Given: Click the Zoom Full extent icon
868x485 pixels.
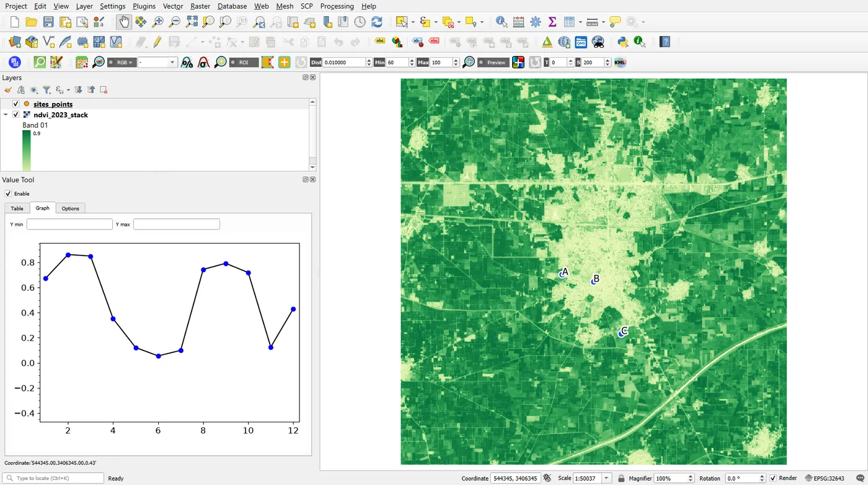Looking at the screenshot, I should click(x=192, y=22).
